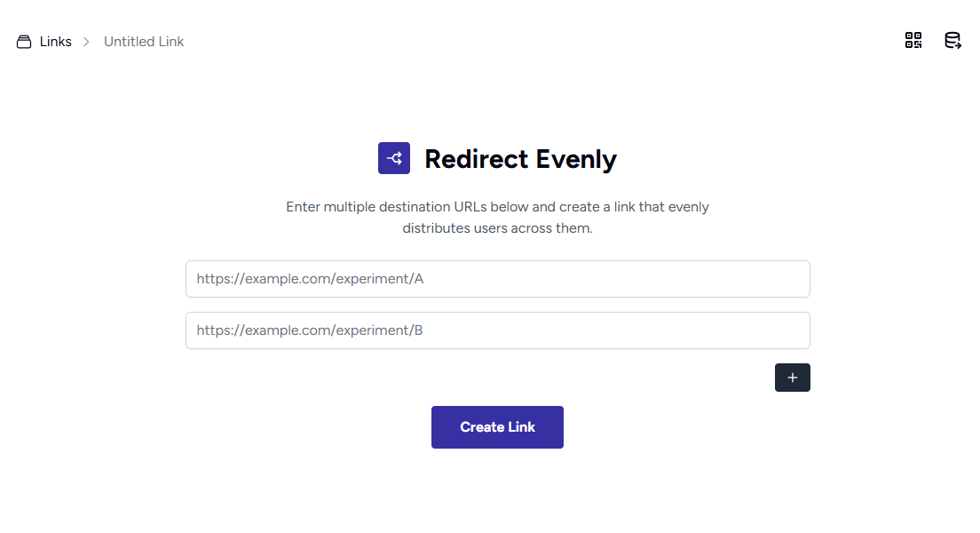Show QR code for this link

click(913, 40)
